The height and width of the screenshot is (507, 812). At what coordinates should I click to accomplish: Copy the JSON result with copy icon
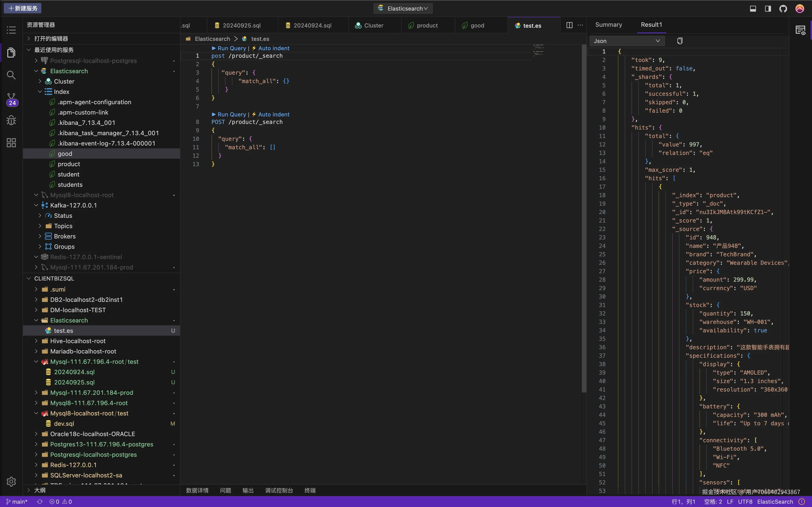[680, 41]
